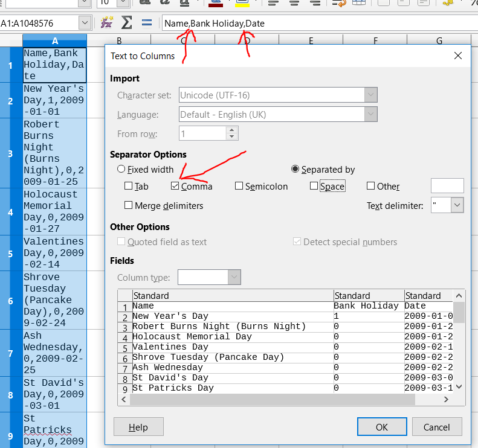The width and height of the screenshot is (478, 448).
Task: Click preview's horizontal scrollbar right arrow
Action: (447, 399)
